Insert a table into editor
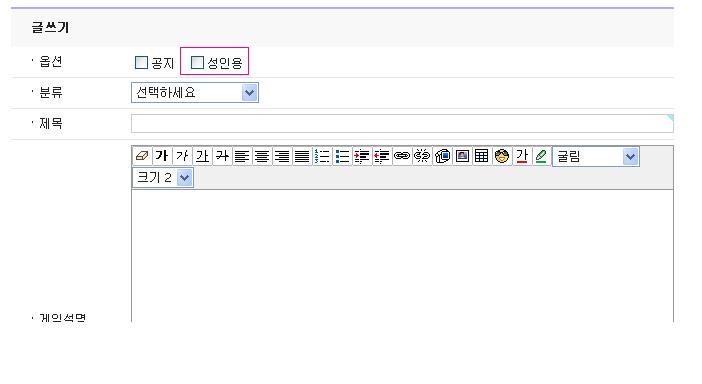 pyautogui.click(x=482, y=156)
